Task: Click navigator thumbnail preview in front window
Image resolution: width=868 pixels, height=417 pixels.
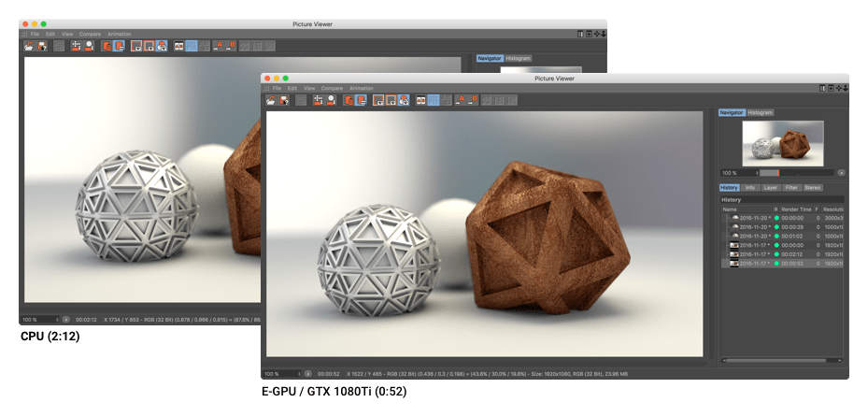Action: point(783,143)
